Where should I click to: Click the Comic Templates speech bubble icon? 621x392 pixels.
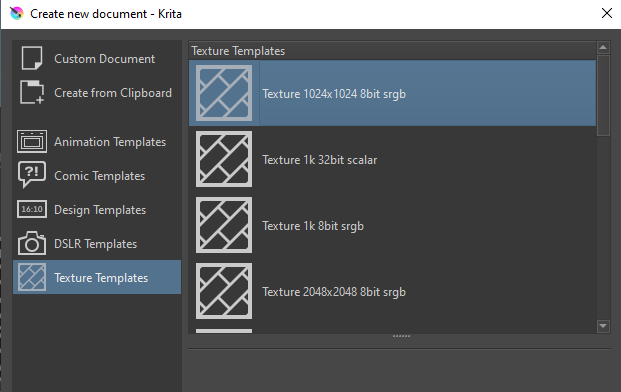(32, 174)
